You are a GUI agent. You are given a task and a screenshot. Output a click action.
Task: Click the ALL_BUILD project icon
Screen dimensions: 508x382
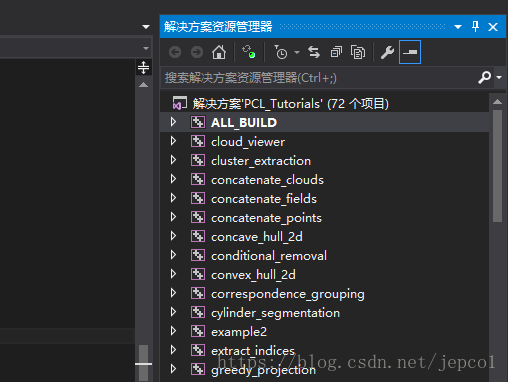198,122
